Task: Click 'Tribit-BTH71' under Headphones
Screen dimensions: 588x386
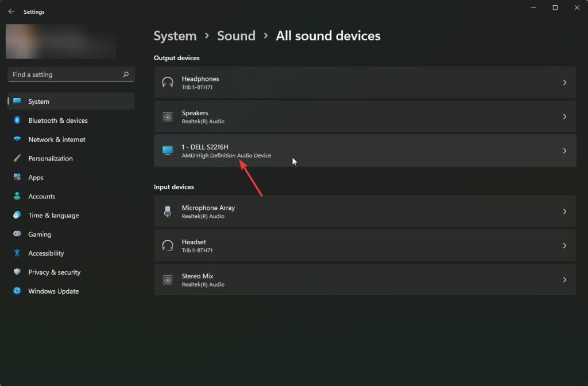Action: coord(197,87)
